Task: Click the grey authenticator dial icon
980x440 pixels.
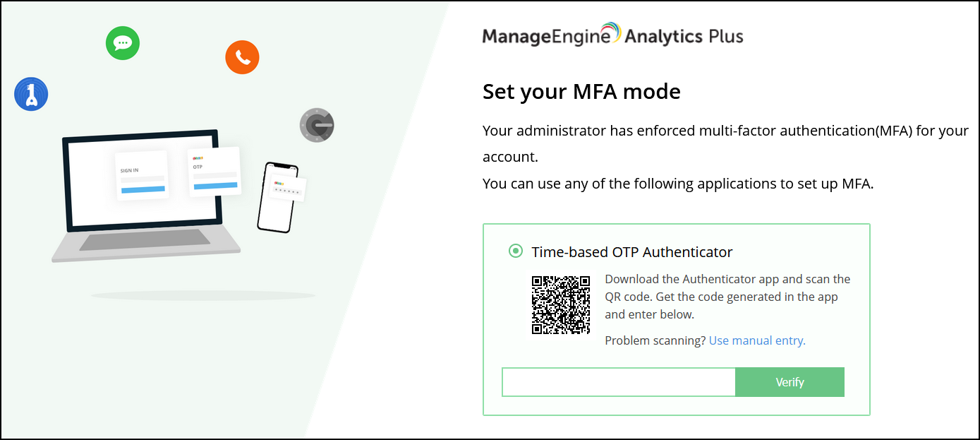Action: 316,126
